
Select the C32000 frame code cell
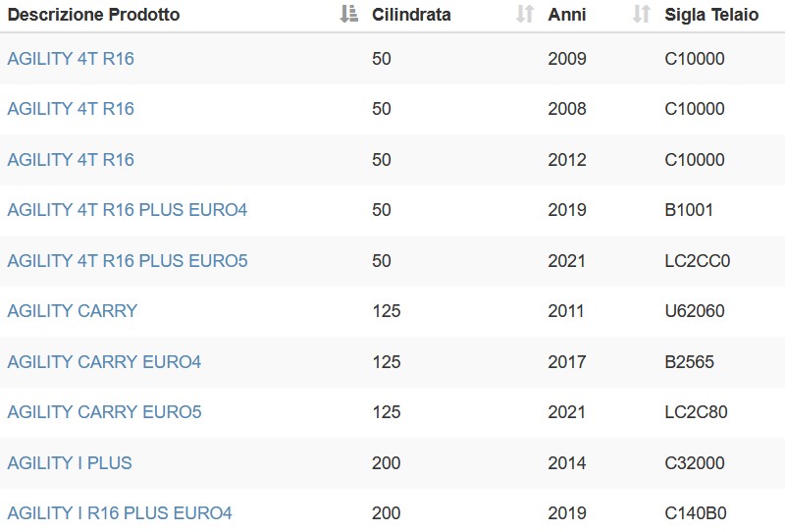point(695,463)
